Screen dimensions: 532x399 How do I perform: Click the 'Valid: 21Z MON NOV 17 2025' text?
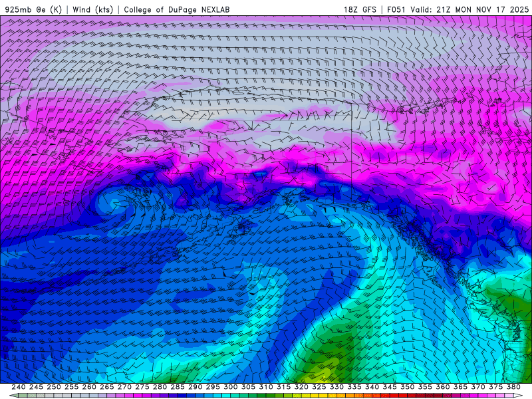tap(469, 9)
